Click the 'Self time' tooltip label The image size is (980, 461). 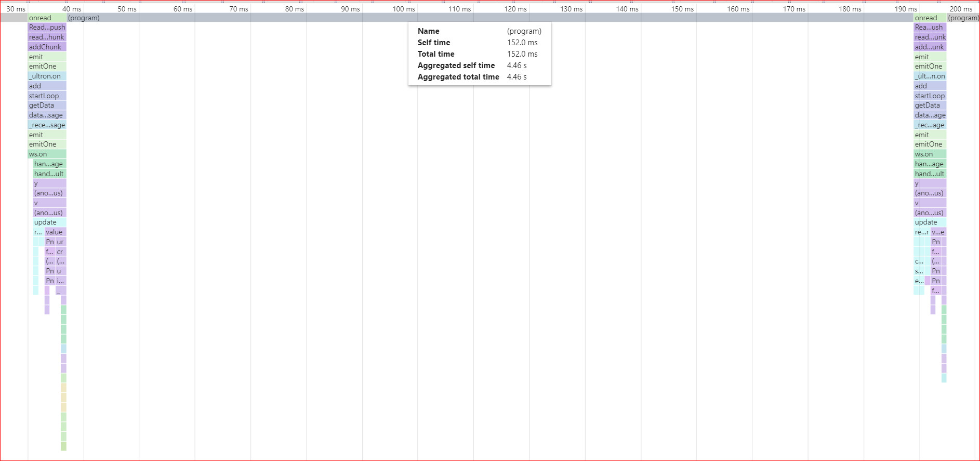pos(434,43)
